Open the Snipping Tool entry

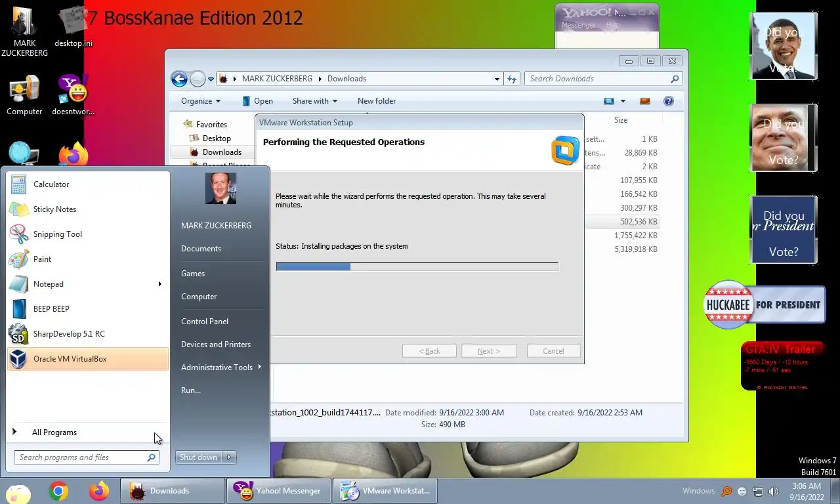click(x=88, y=234)
